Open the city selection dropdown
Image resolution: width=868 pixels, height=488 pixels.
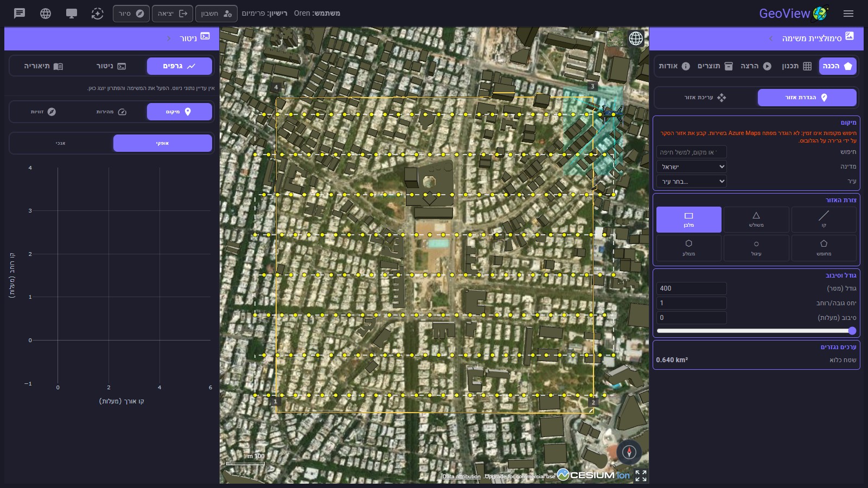click(x=692, y=181)
